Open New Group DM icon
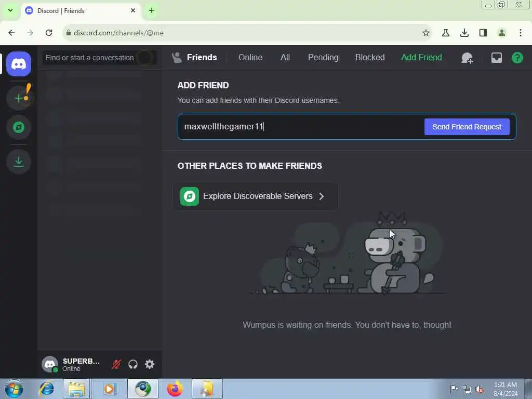 point(467,58)
